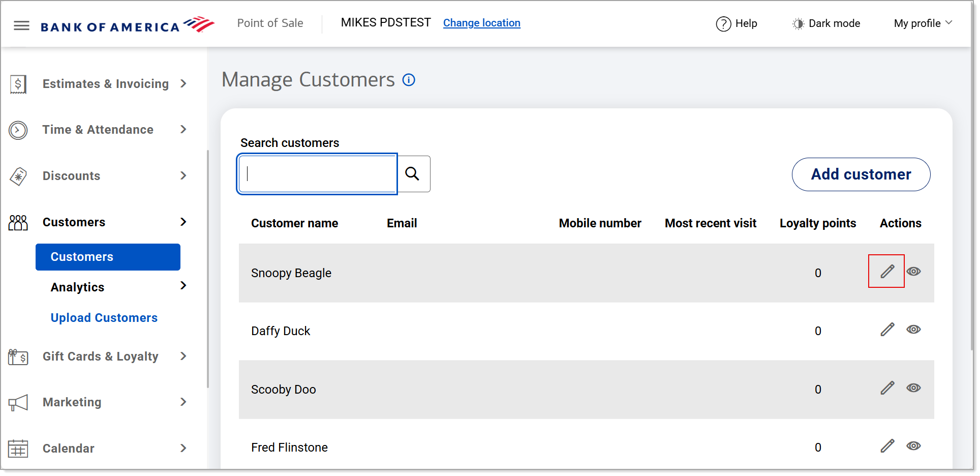This screenshot has height=476, width=980.
Task: Open the Calendar menu item
Action: pos(69,449)
